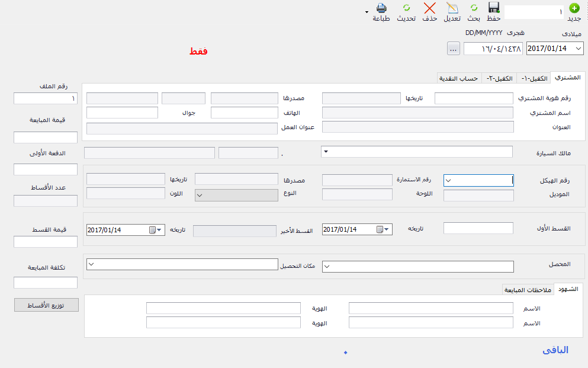588x368 pixels.
Task: Click inside the رقم الملف input field
Action: (45, 98)
